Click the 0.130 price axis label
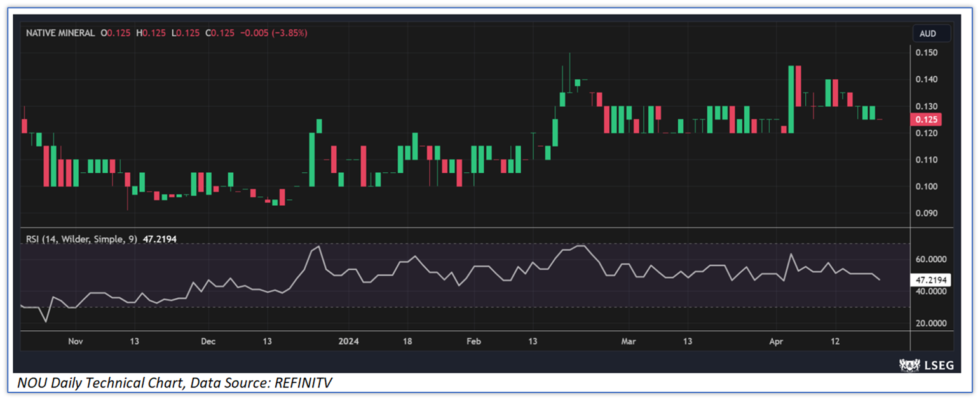Viewport: 980px width, 400px height. tap(926, 106)
